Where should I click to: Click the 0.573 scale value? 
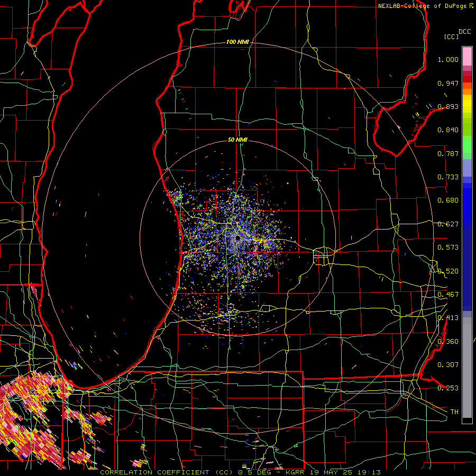coord(448,248)
